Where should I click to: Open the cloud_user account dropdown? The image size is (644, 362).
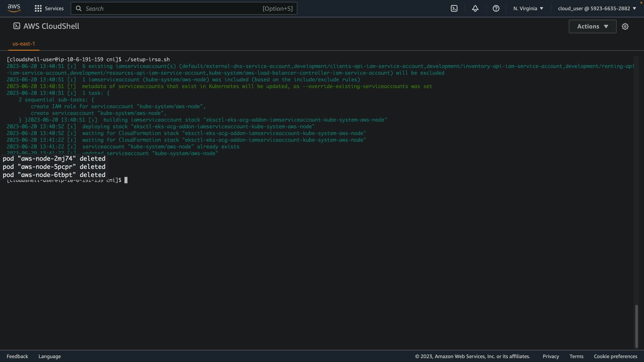pos(597,8)
